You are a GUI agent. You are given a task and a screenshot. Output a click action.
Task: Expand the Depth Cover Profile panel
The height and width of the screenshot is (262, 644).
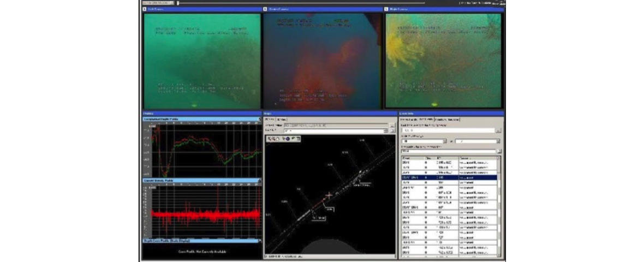pyautogui.click(x=260, y=240)
